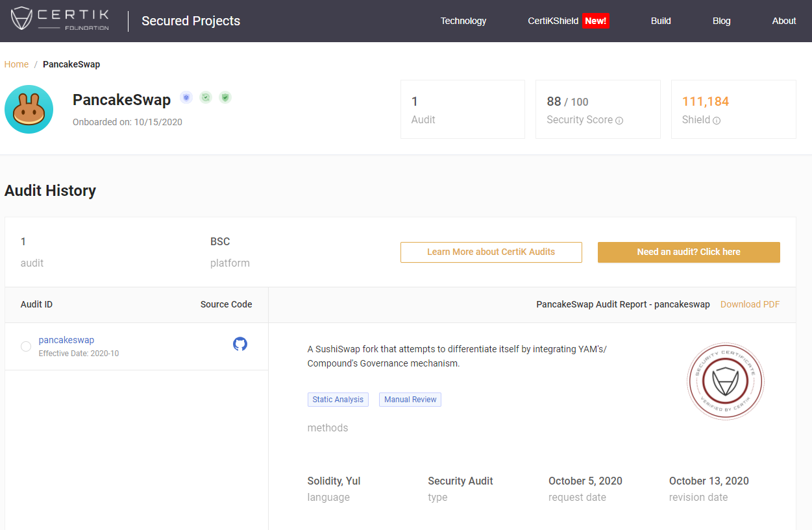Click the BSC platform value
Screen dimensions: 812x530
(x=220, y=241)
